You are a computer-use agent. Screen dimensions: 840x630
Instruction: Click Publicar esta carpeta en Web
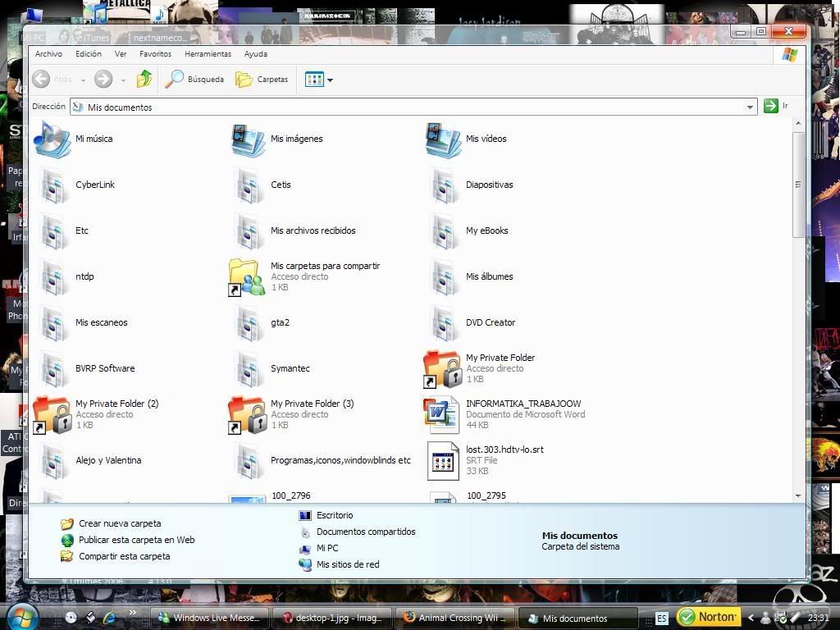point(137,540)
